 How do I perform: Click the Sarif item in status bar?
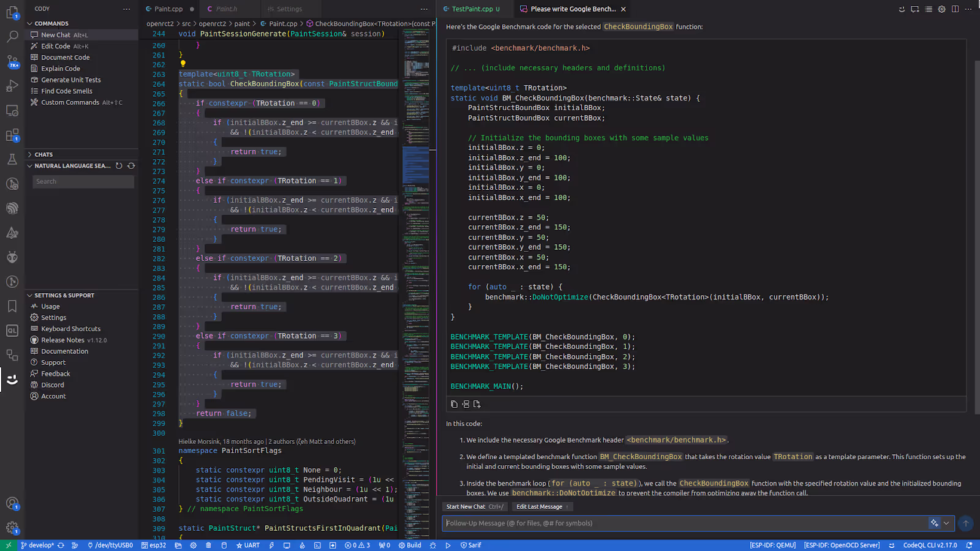470,545
